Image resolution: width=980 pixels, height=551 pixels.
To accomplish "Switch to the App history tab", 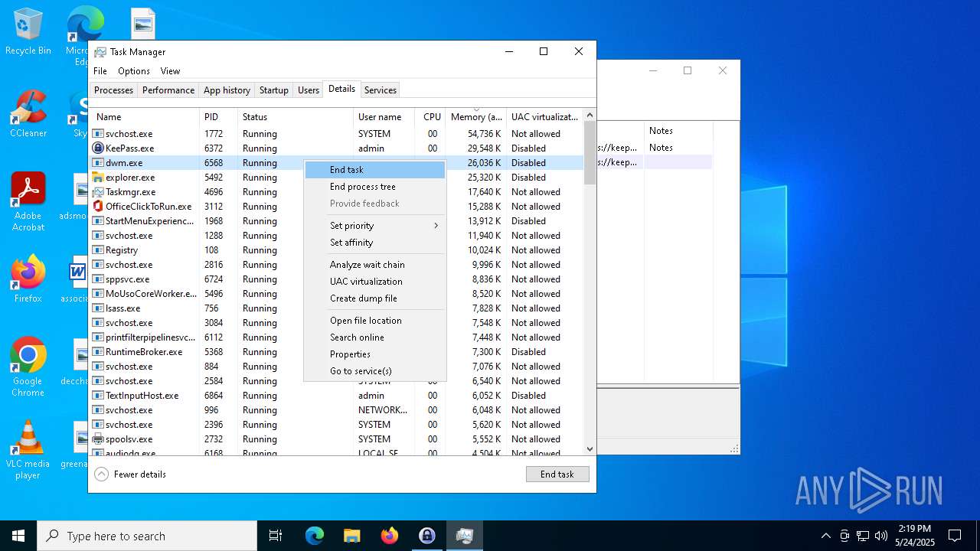I will coord(227,90).
